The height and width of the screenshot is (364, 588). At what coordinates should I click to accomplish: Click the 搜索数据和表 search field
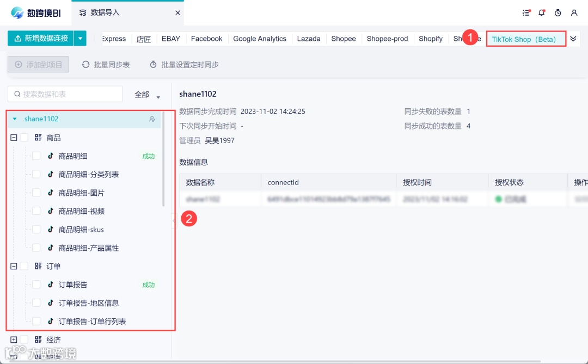pos(65,94)
